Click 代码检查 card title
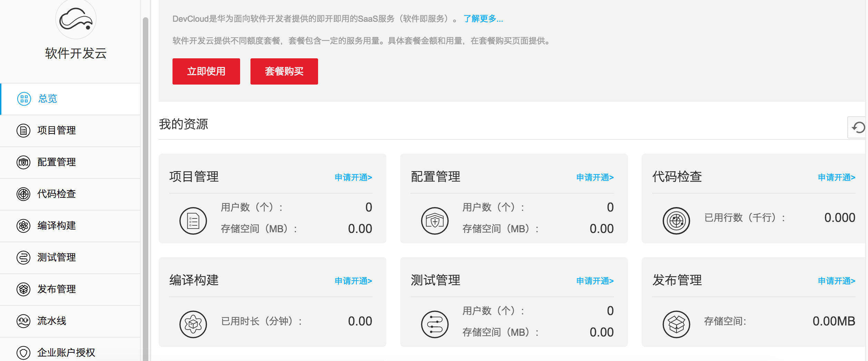868x361 pixels. tap(677, 177)
